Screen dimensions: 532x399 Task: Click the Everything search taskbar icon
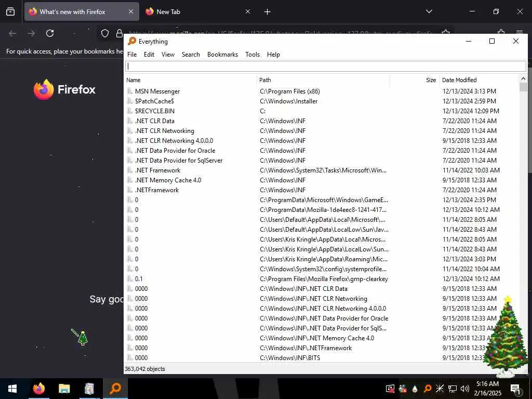coord(115,389)
